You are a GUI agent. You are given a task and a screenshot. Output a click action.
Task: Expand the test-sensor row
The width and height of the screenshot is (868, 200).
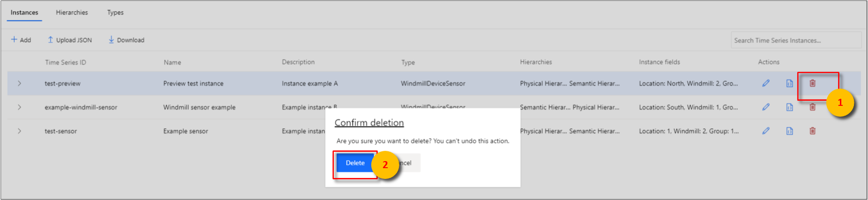[x=19, y=131]
